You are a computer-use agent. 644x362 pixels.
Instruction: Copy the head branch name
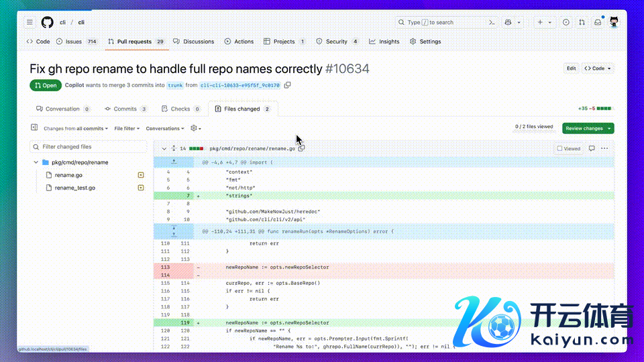pyautogui.click(x=288, y=85)
